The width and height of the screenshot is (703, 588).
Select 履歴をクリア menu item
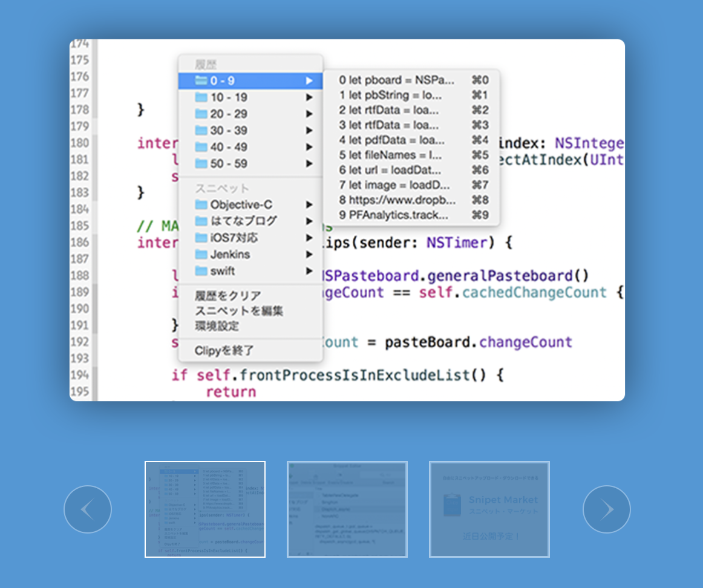point(227,296)
